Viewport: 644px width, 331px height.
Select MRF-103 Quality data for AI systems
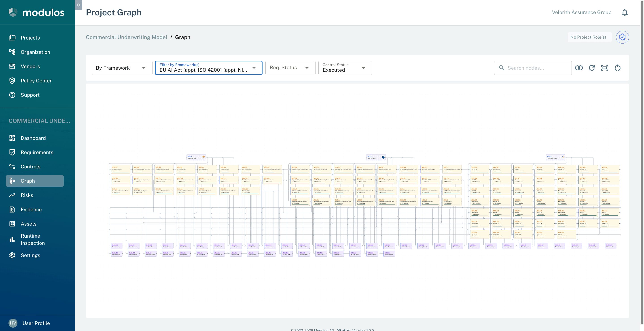coord(142,191)
